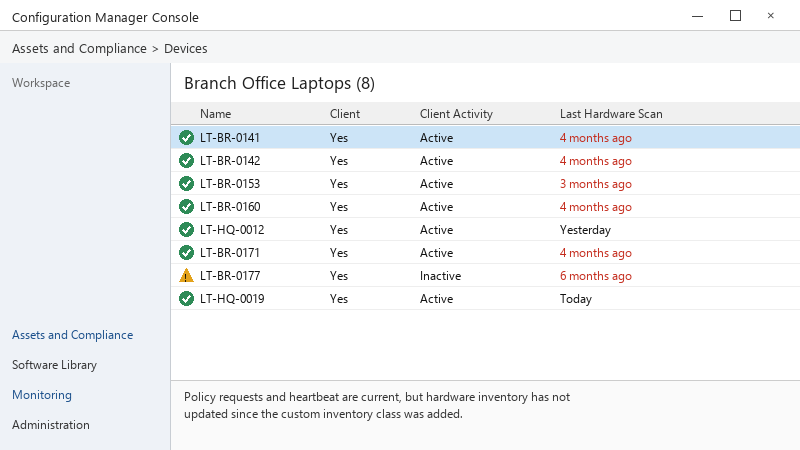Image resolution: width=800 pixels, height=450 pixels.
Task: Select device name LT-HQ-0019
Action: pyautogui.click(x=232, y=298)
